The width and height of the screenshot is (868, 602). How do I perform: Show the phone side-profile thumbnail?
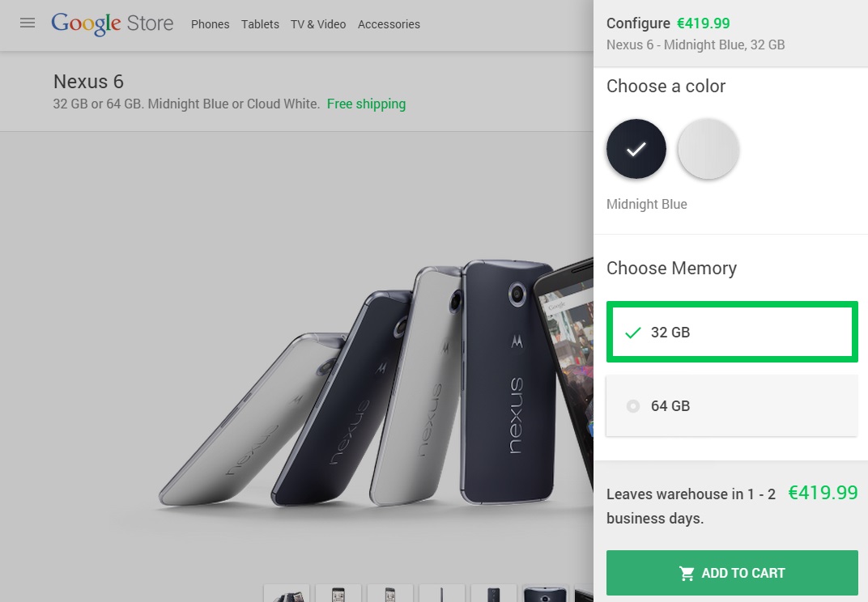[x=442, y=594]
